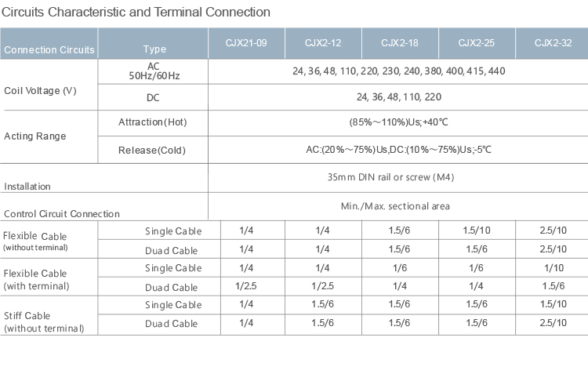Click the Attraction(Hot) row label
The width and height of the screenshot is (588, 392).
click(153, 122)
